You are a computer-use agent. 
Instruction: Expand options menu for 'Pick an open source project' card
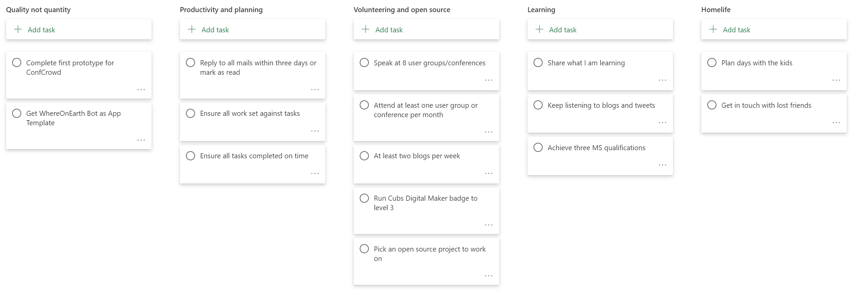(489, 276)
